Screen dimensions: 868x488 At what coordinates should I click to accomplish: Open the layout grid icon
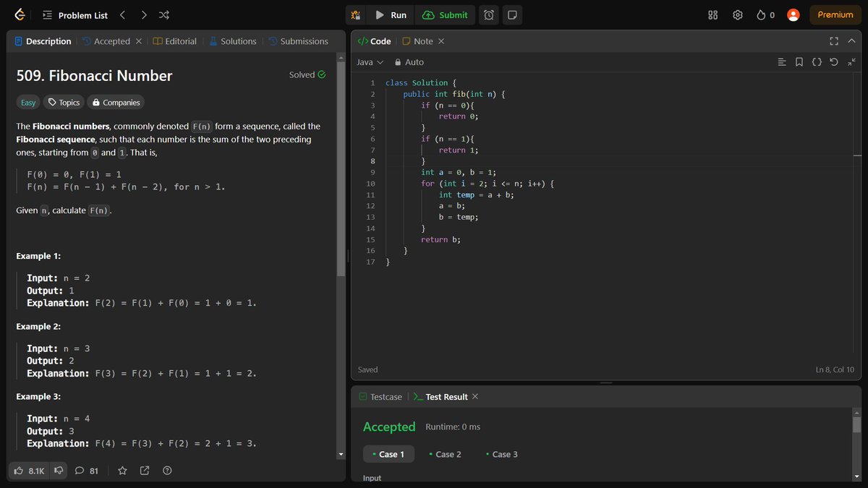point(712,15)
